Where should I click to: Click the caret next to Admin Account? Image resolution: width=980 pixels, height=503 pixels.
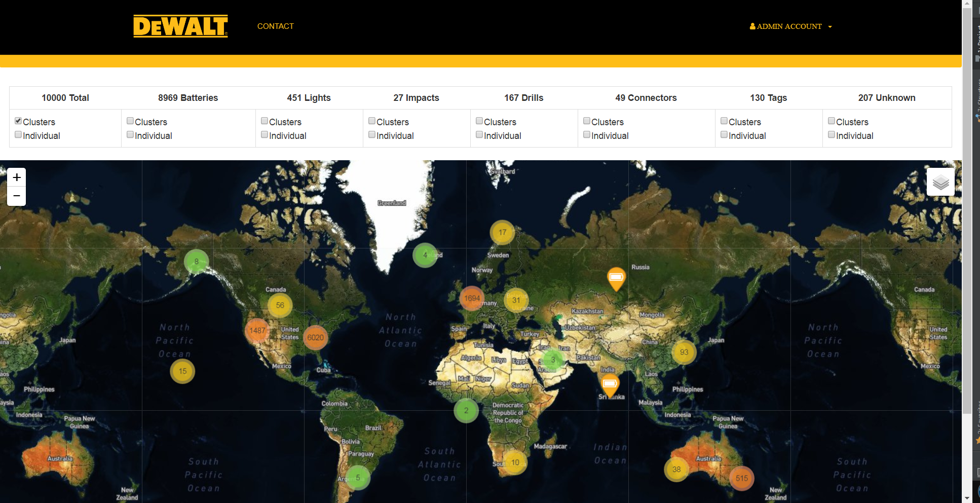point(830,27)
